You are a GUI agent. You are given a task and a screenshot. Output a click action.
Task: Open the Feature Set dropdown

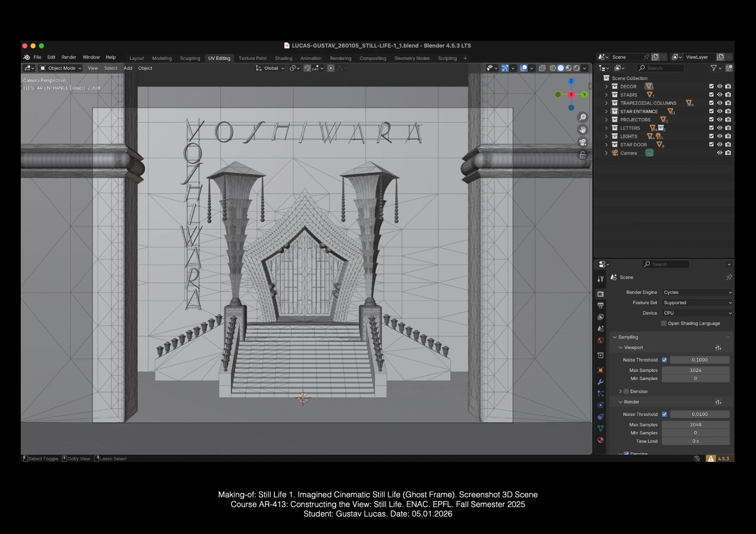click(697, 303)
